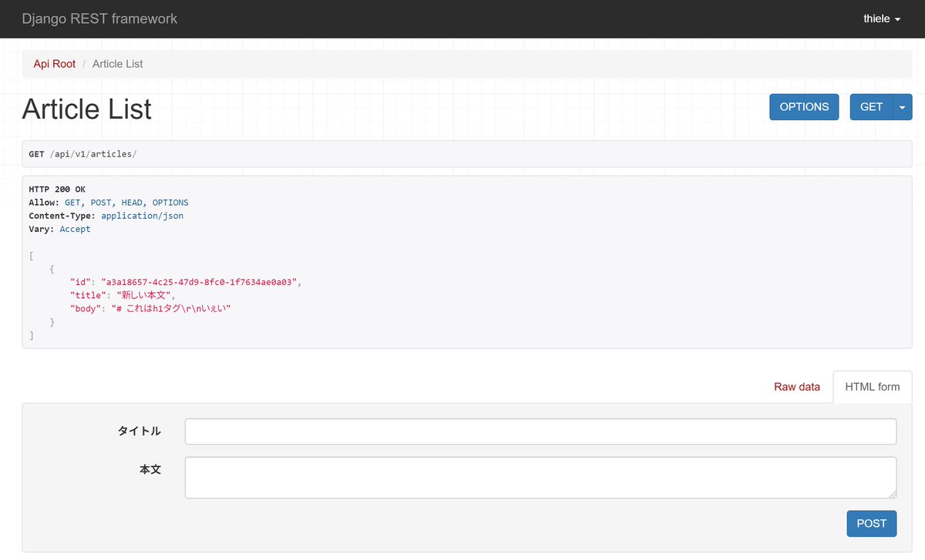Screen dimensions: 925x560
Task: Click the 本文 field label
Action: pyautogui.click(x=150, y=468)
